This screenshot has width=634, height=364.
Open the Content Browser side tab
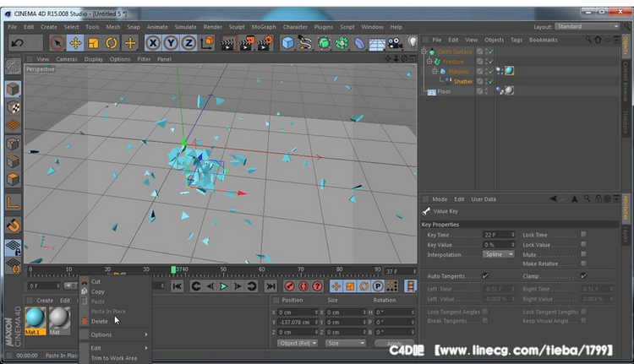click(x=626, y=82)
